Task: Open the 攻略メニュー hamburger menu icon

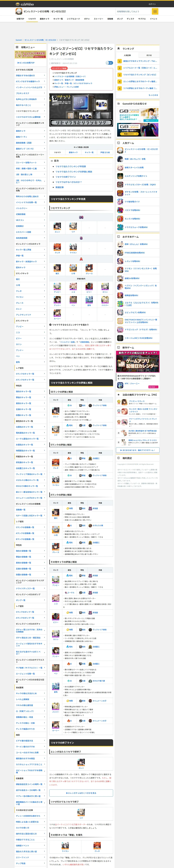Action: pos(17,47)
